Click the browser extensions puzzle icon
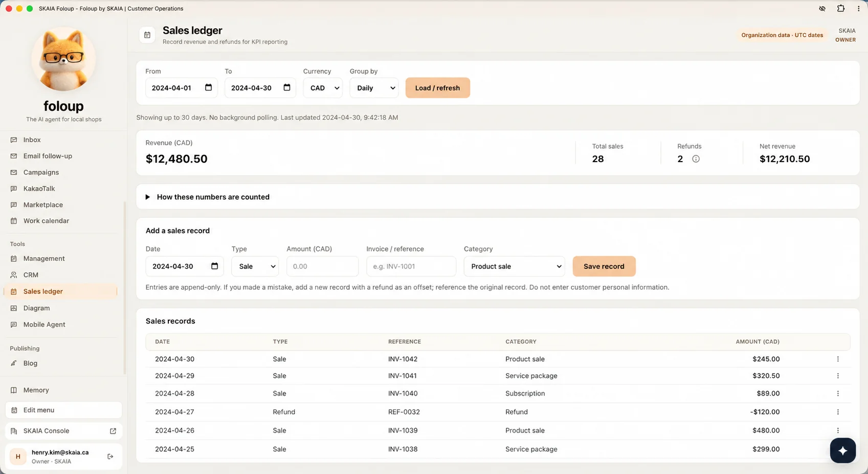This screenshot has height=474, width=868. [x=840, y=8]
